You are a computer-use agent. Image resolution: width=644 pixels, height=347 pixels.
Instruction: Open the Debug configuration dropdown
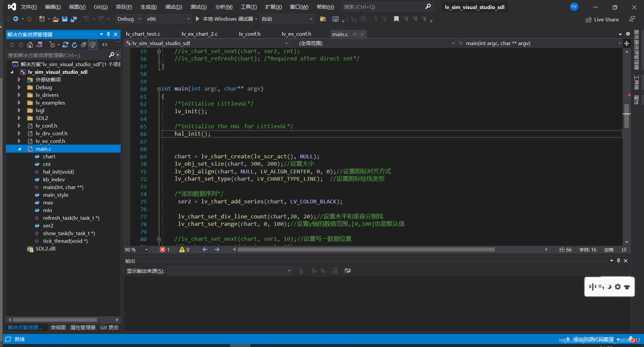(129, 19)
